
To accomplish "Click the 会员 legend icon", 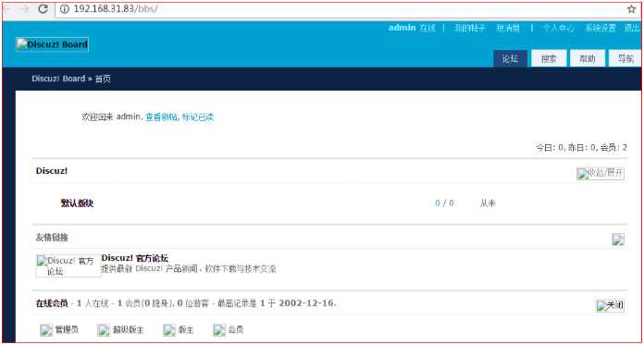I will (219, 329).
